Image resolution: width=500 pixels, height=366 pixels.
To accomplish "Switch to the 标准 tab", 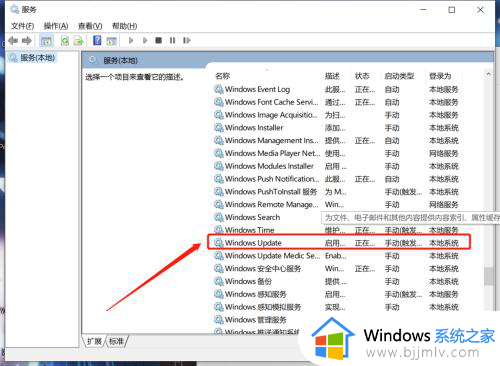I will coord(116,341).
